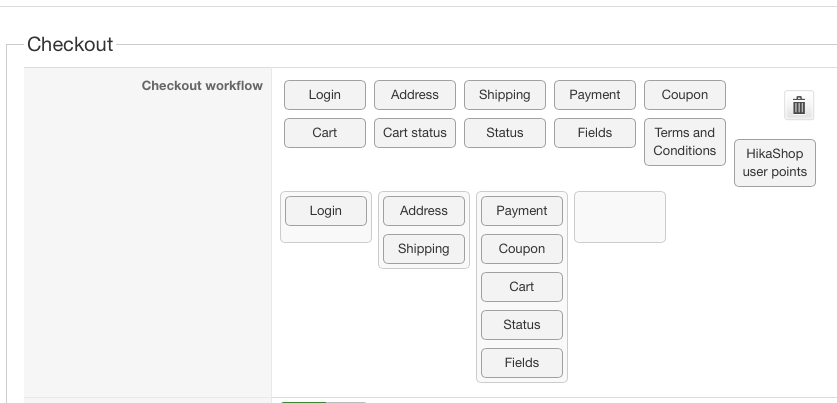Click the Coupon block in top row
This screenshot has height=403, width=837.
pos(685,95)
